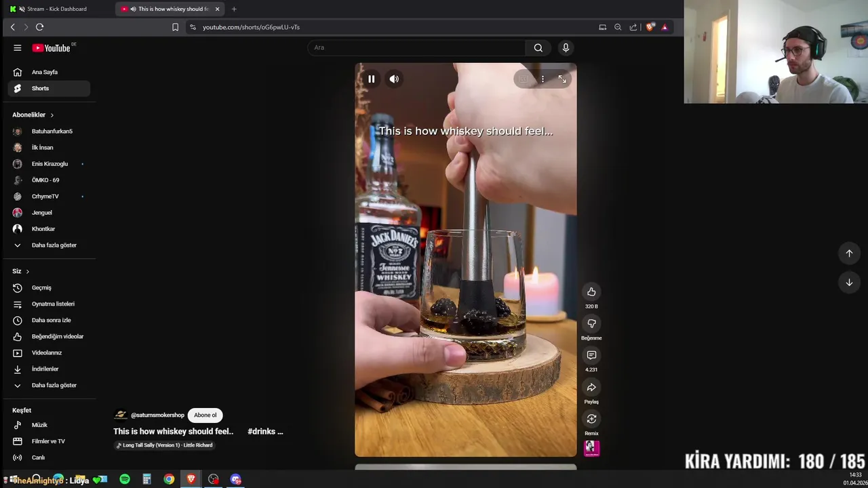Open İlk İnsan subscription channel

(49, 148)
